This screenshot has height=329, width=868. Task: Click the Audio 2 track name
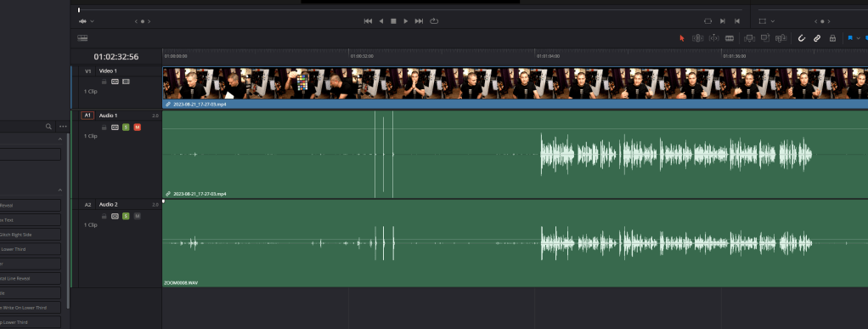coord(108,204)
